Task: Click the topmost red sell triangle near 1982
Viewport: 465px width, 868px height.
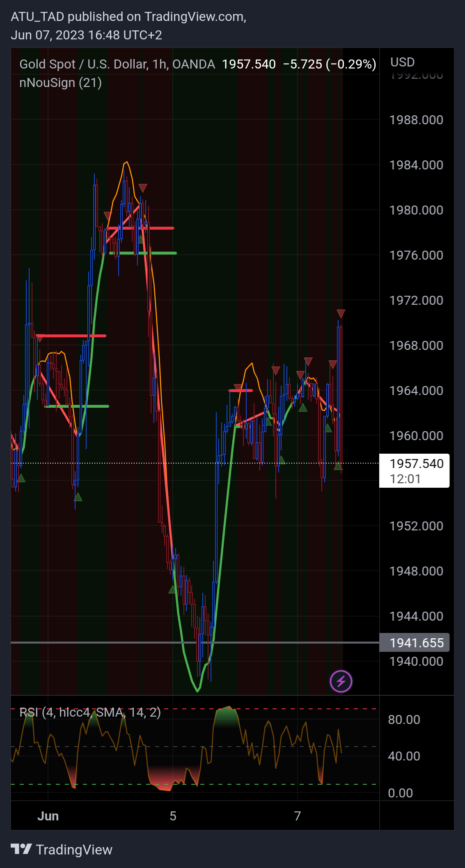Action: point(143,188)
